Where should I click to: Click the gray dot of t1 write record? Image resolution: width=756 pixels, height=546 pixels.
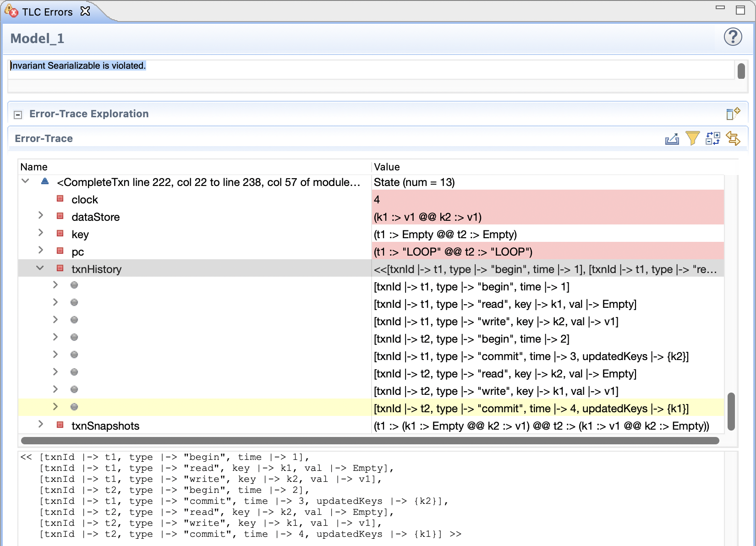74,320
